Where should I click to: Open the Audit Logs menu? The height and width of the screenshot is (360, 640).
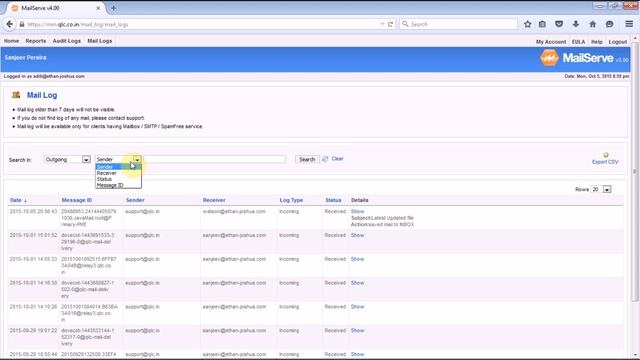pos(67,41)
